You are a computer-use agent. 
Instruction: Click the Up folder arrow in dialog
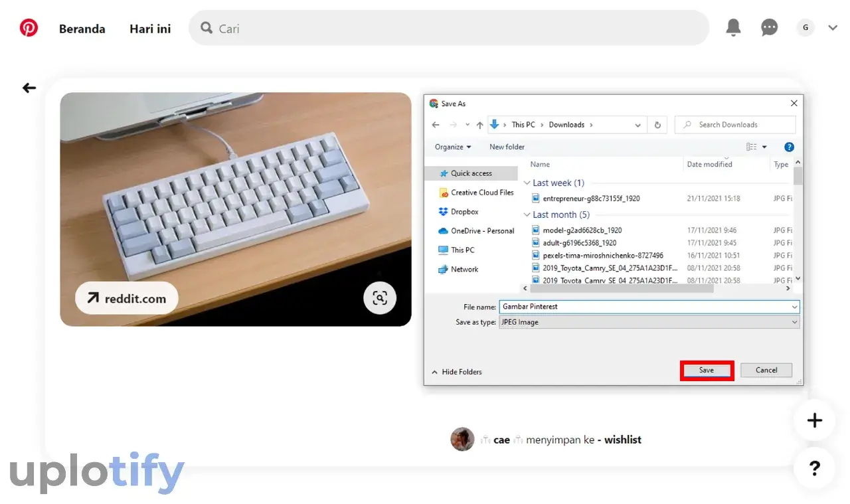click(479, 125)
